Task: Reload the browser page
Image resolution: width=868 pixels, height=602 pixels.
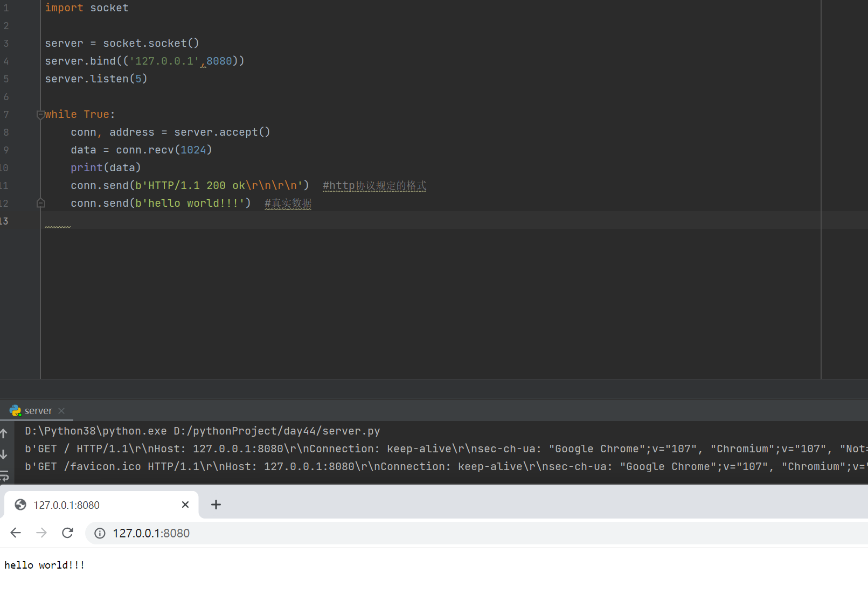Action: click(x=67, y=533)
